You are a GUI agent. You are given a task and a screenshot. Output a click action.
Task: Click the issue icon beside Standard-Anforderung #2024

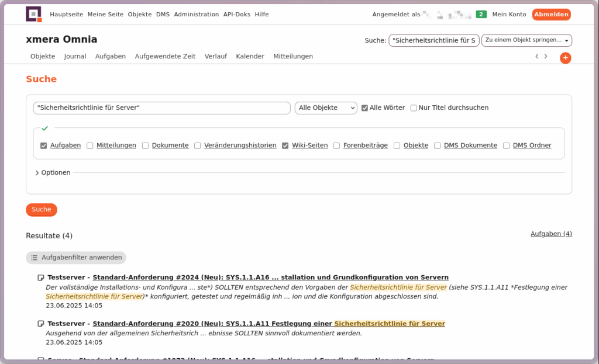(41, 278)
